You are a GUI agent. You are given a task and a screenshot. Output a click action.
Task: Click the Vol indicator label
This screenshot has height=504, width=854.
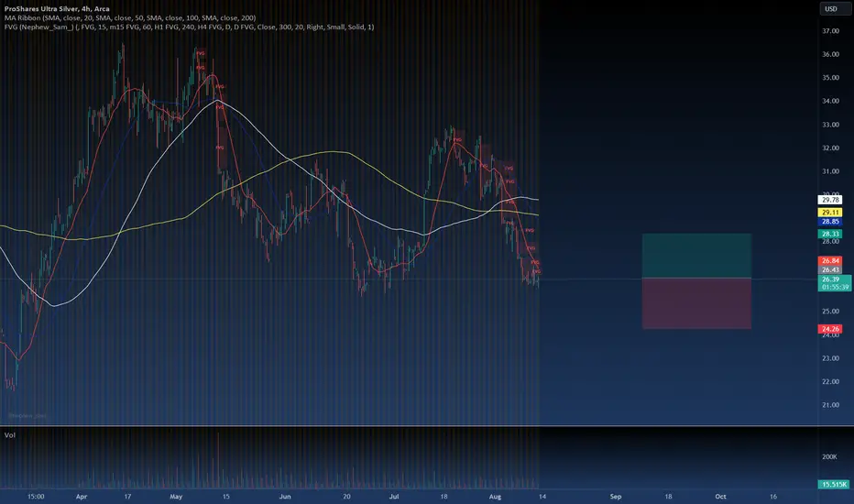coord(10,435)
